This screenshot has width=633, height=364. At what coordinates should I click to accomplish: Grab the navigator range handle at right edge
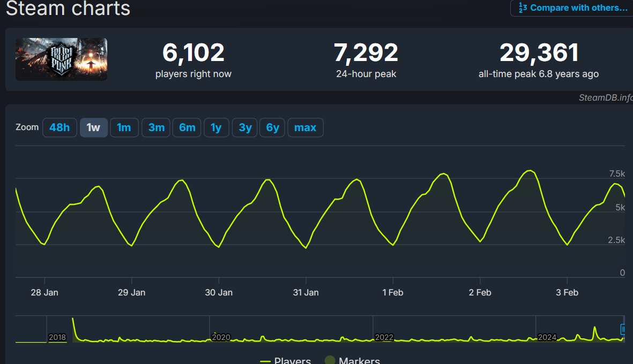(x=623, y=329)
